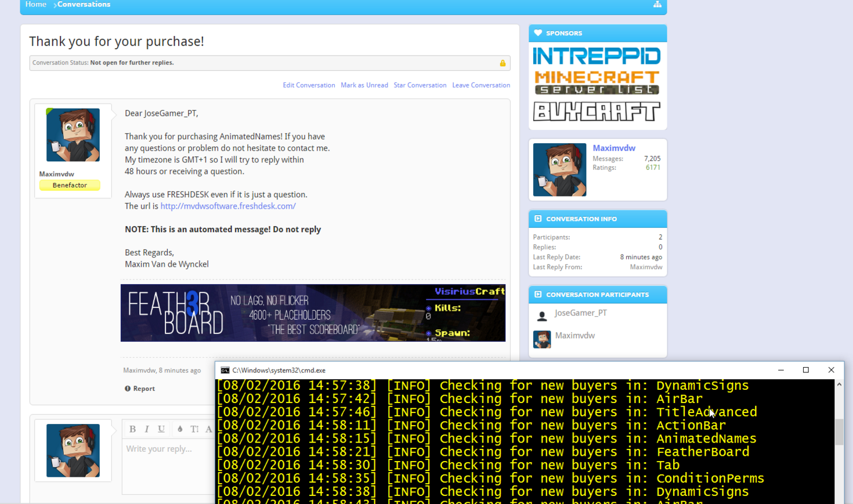
Task: Click the Report info icon under Maximvdw's message
Action: tap(127, 388)
